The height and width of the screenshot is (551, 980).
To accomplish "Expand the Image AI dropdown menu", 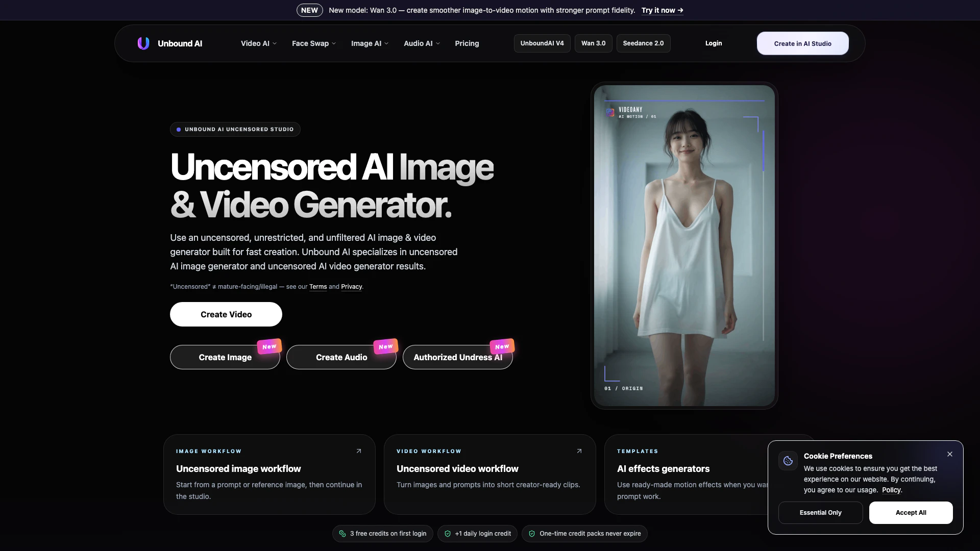I will (x=370, y=43).
